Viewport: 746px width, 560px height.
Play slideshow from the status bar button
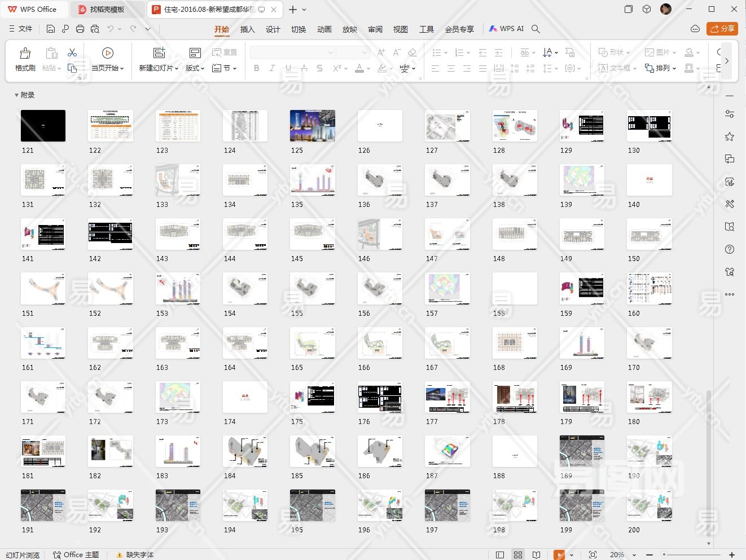[559, 555]
